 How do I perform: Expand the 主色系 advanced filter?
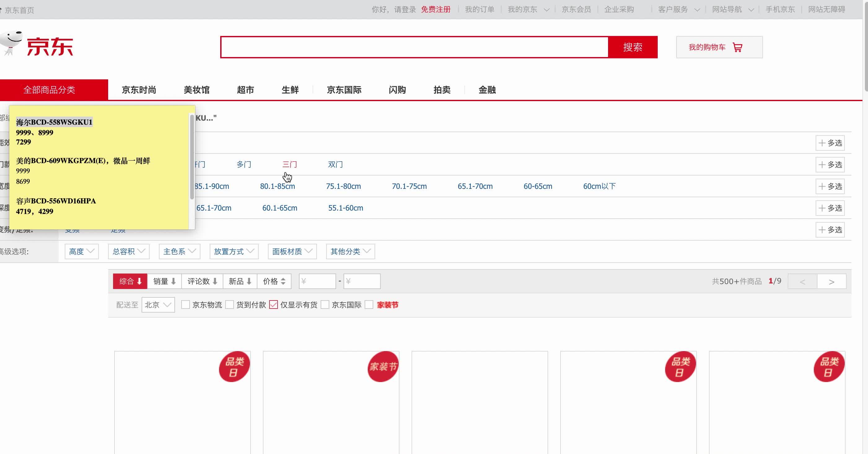click(180, 251)
